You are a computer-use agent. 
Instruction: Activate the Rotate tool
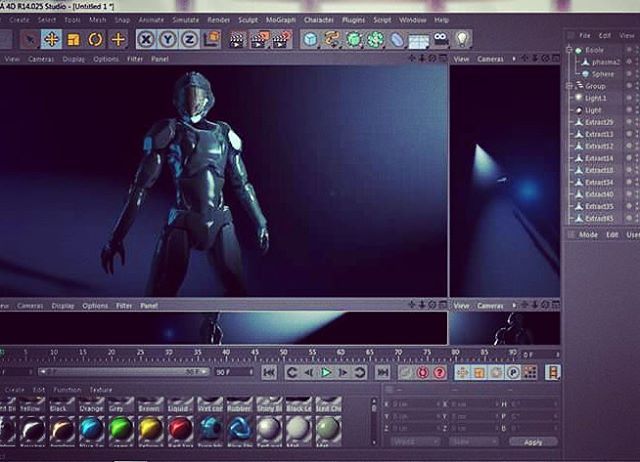[x=96, y=40]
